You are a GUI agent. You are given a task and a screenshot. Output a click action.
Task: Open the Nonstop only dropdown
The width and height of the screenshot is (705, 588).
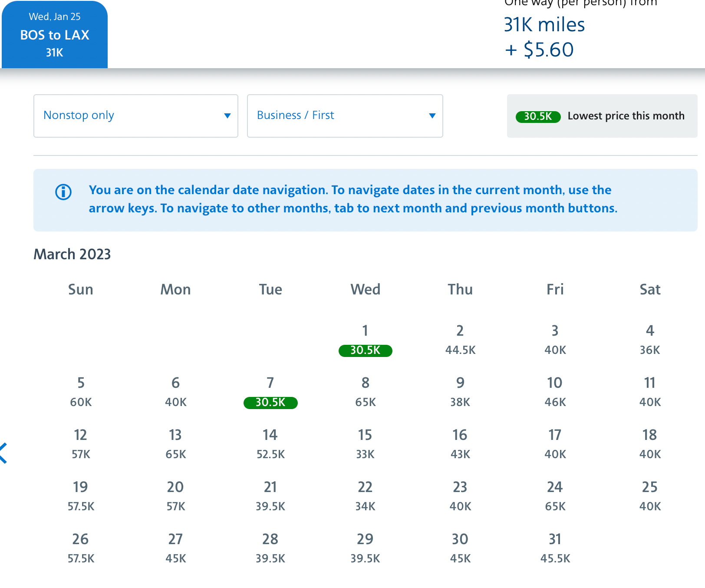pyautogui.click(x=135, y=116)
